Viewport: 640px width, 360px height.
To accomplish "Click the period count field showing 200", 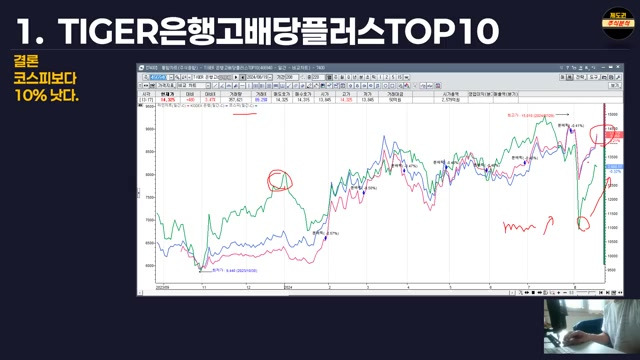I will click(292, 77).
